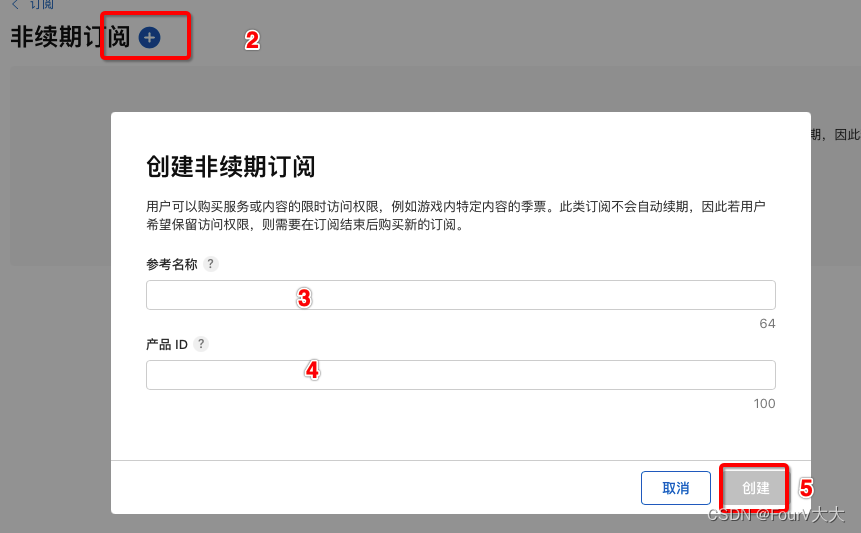This screenshot has height=533, width=861.
Task: Click the 取消 button
Action: (676, 488)
